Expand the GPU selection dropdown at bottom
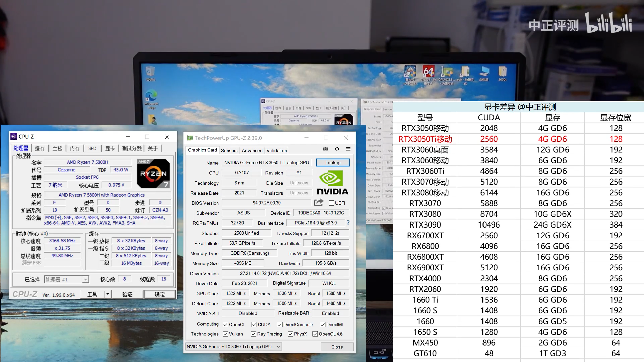Image resolution: width=644 pixels, height=362 pixels. 278,347
